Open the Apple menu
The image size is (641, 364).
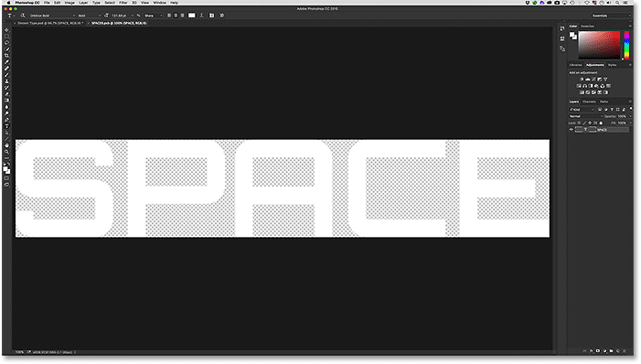pyautogui.click(x=8, y=3)
